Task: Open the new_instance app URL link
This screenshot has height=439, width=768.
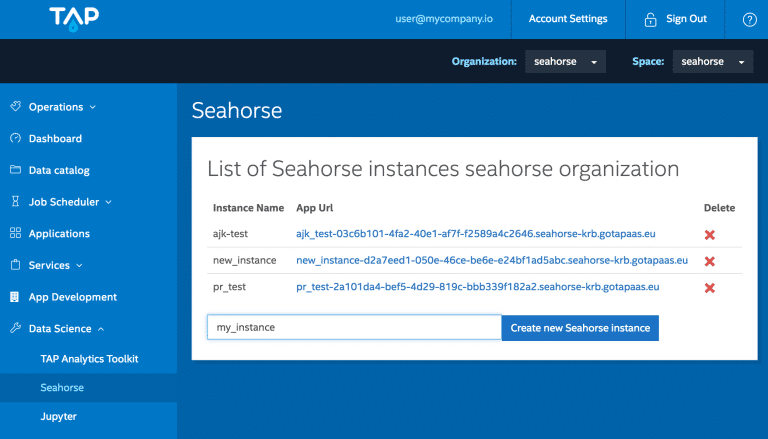Action: 492,260
